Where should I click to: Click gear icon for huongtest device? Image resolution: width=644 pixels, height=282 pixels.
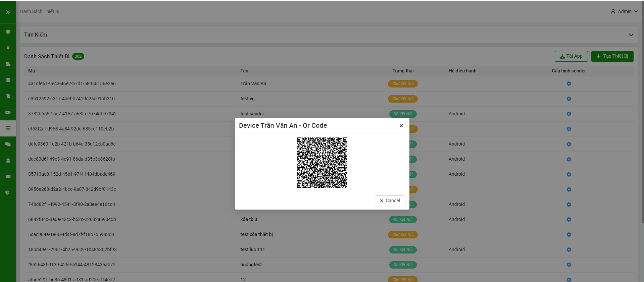(x=568, y=265)
